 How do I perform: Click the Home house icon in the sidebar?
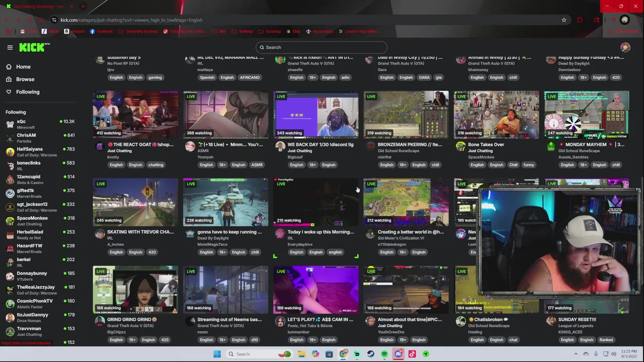point(9,67)
